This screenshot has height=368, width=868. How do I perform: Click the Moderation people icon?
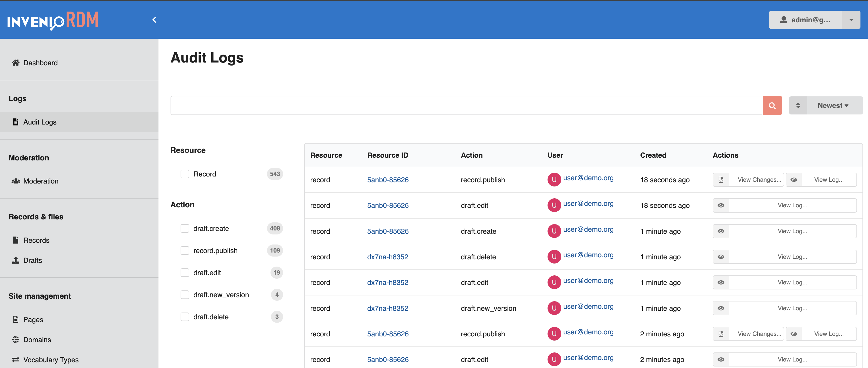tap(16, 181)
